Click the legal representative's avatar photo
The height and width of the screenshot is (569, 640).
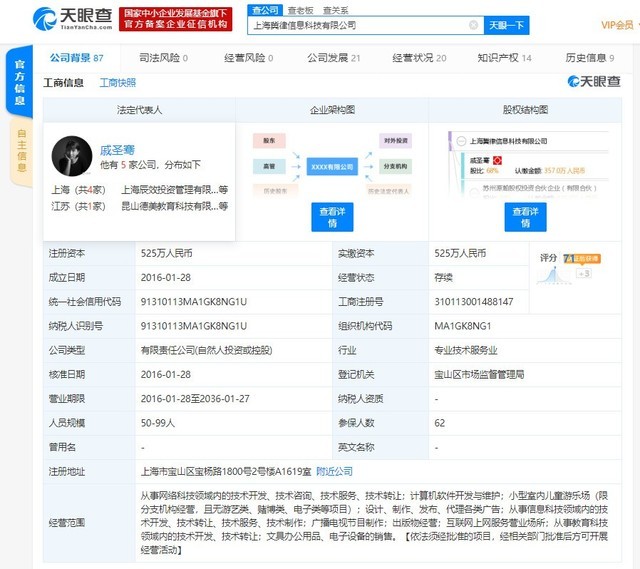point(72,156)
